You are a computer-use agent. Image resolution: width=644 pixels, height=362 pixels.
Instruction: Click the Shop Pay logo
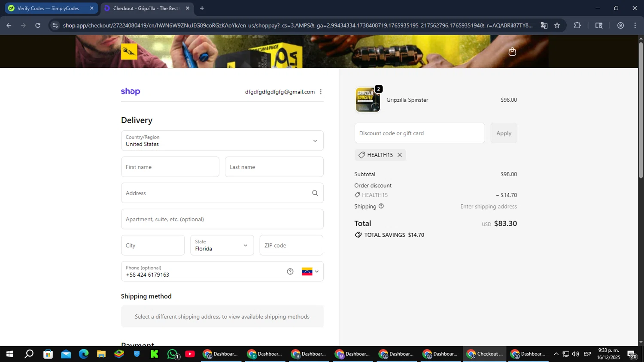click(x=131, y=91)
